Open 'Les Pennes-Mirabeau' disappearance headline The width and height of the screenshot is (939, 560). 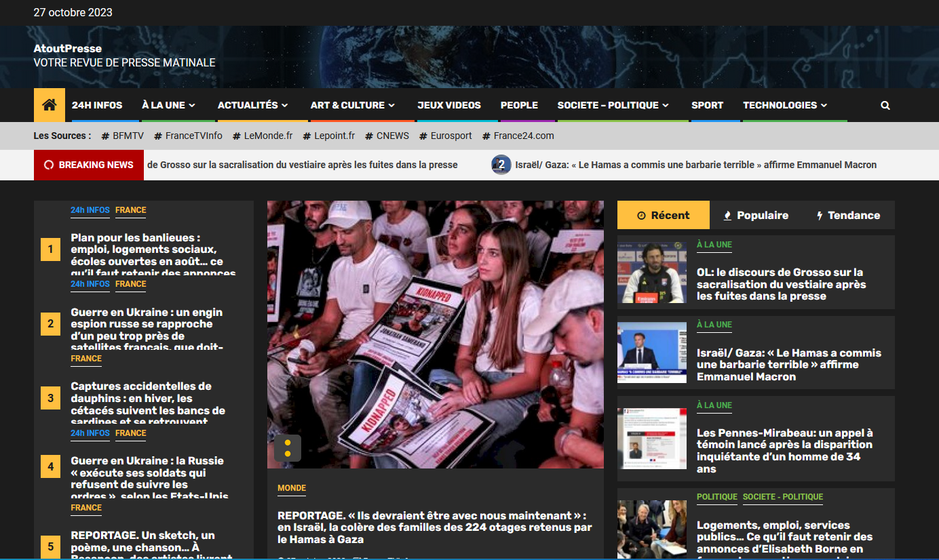click(x=785, y=451)
